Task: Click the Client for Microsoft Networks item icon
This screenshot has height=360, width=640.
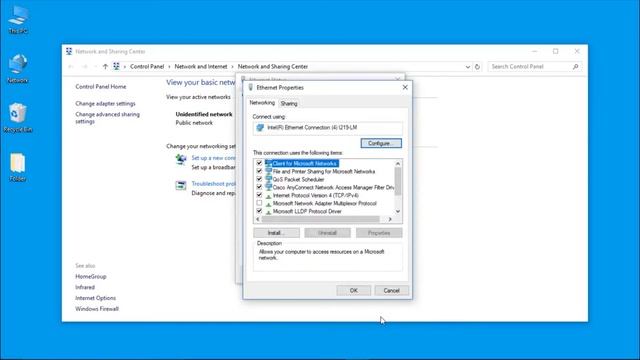Action: click(x=268, y=163)
